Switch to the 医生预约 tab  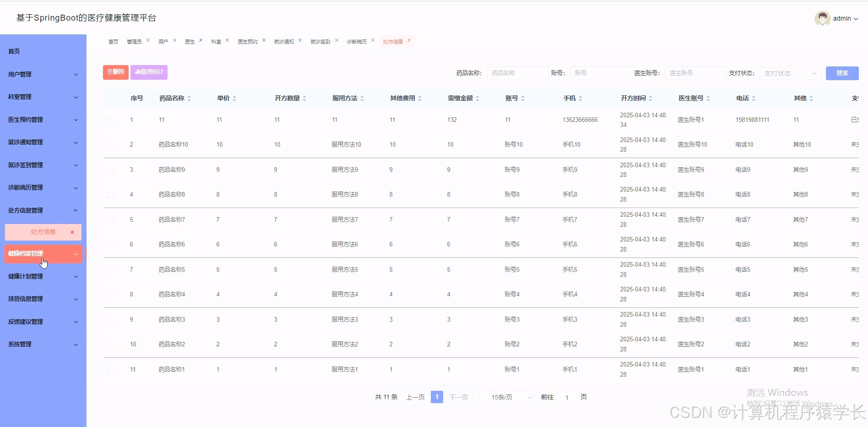248,41
